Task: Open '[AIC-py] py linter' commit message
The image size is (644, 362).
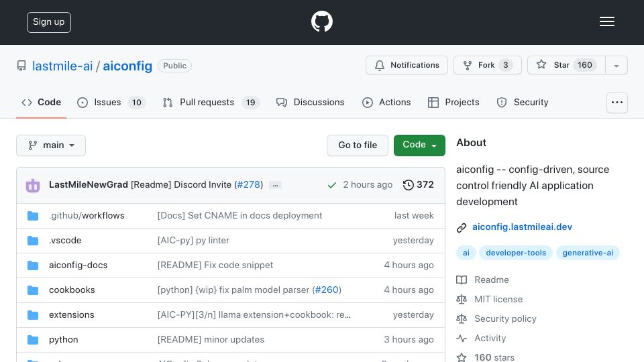Action: pyautogui.click(x=193, y=241)
